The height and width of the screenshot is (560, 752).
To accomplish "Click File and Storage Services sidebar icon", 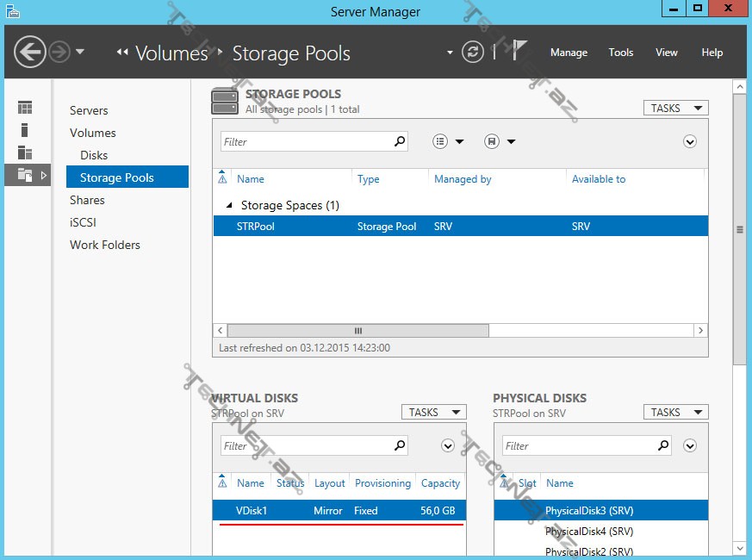I will tap(25, 175).
